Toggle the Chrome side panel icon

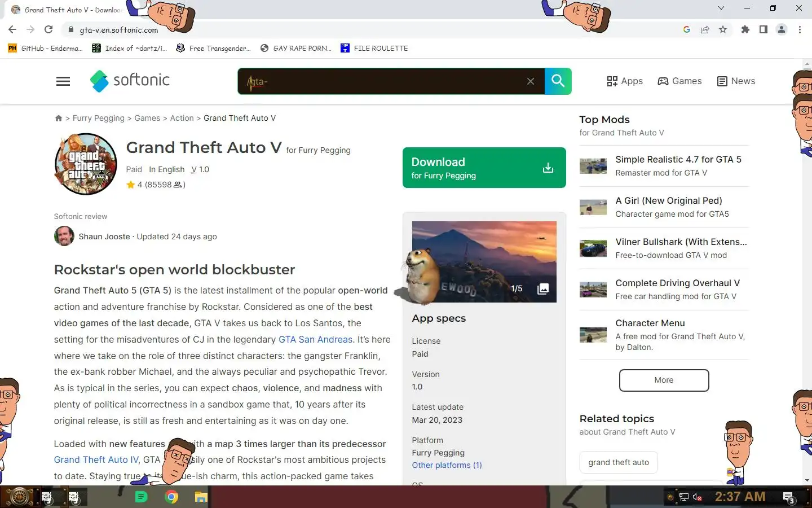coord(764,29)
